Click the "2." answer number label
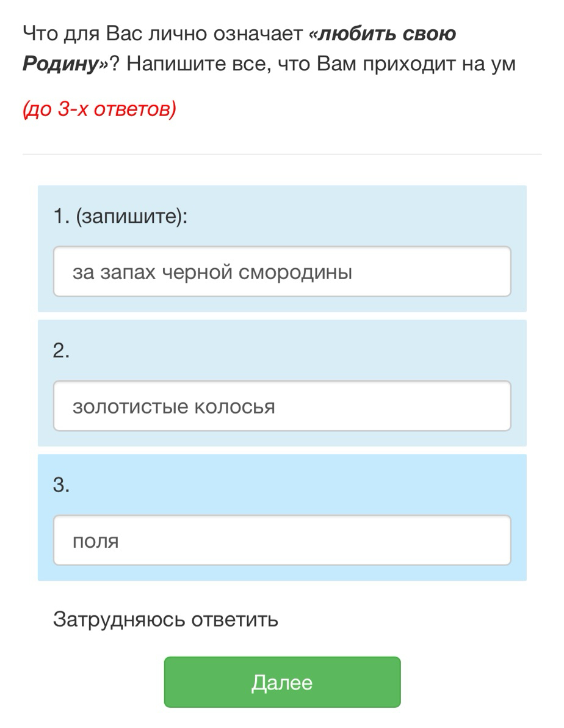 (x=62, y=351)
